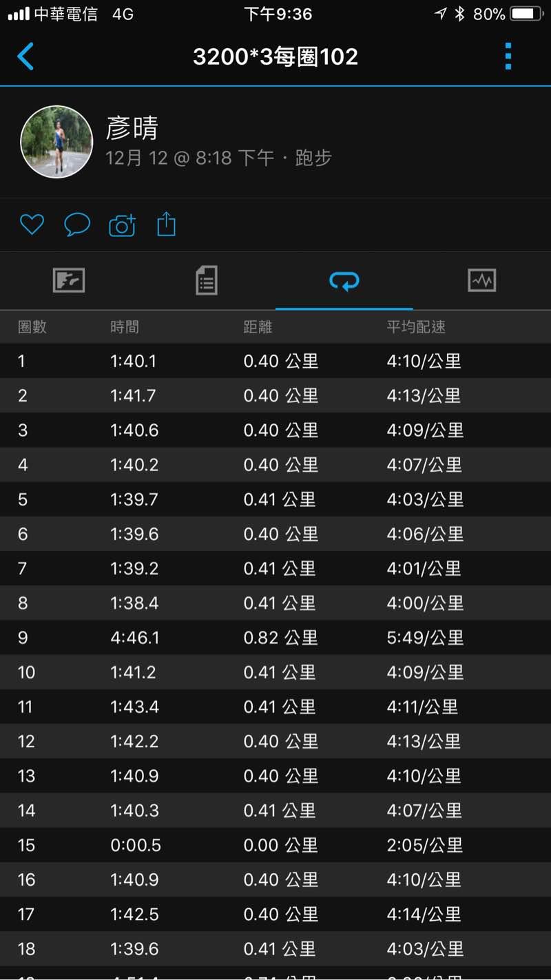Select the laps tab icon
Image resolution: width=551 pixels, height=980 pixels.
344,281
